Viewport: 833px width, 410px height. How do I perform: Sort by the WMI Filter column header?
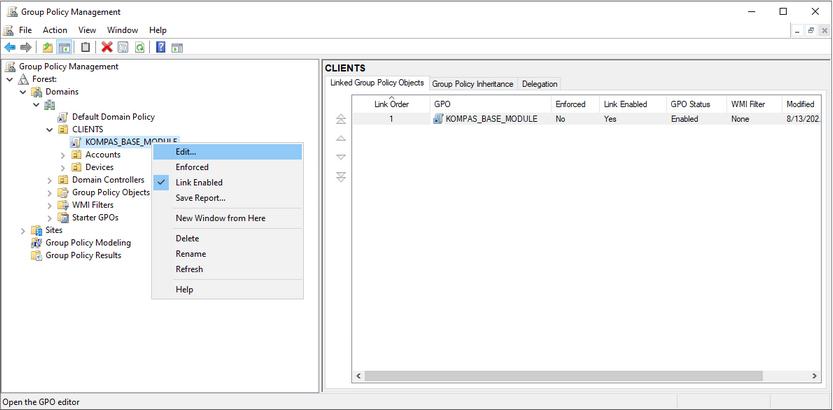point(754,104)
